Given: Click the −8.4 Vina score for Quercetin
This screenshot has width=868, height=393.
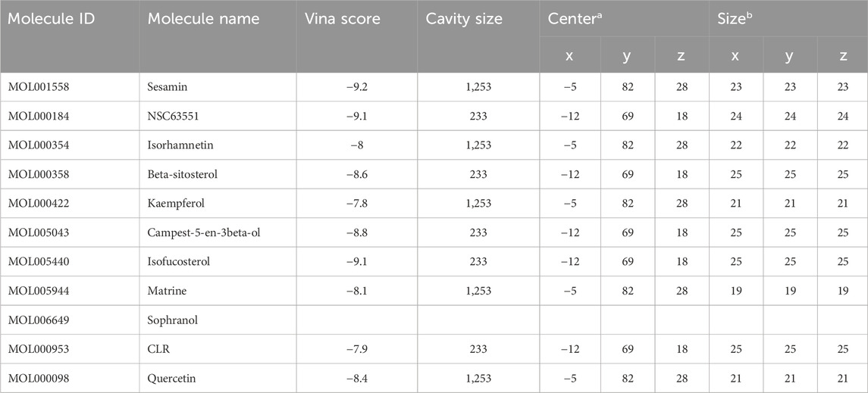Looking at the screenshot, I should coord(357,379).
